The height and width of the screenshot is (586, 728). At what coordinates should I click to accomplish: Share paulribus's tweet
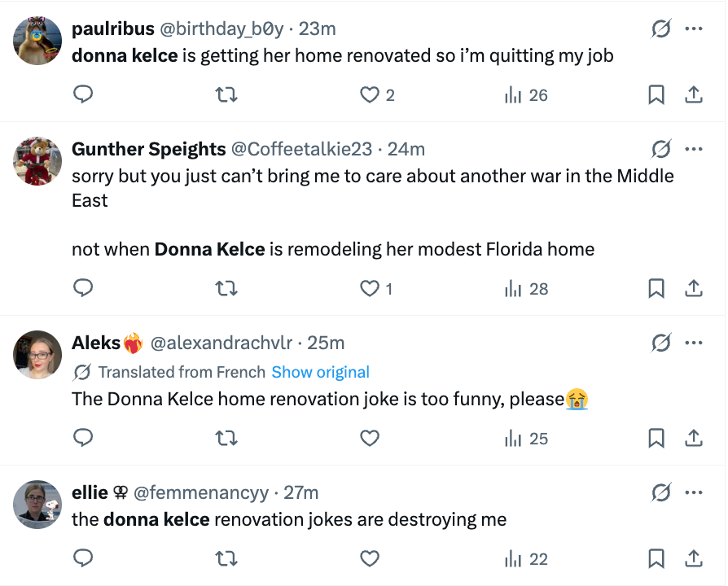pos(694,95)
